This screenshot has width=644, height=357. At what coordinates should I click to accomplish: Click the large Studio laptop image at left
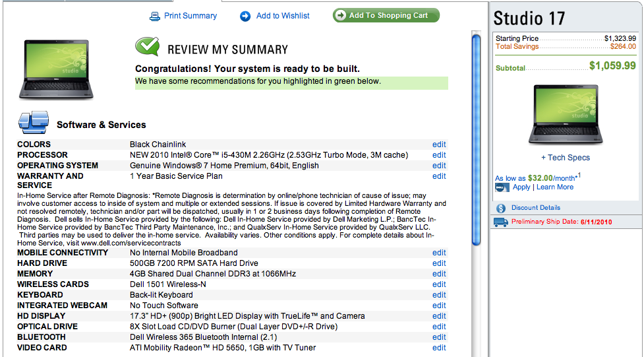pos(56,69)
